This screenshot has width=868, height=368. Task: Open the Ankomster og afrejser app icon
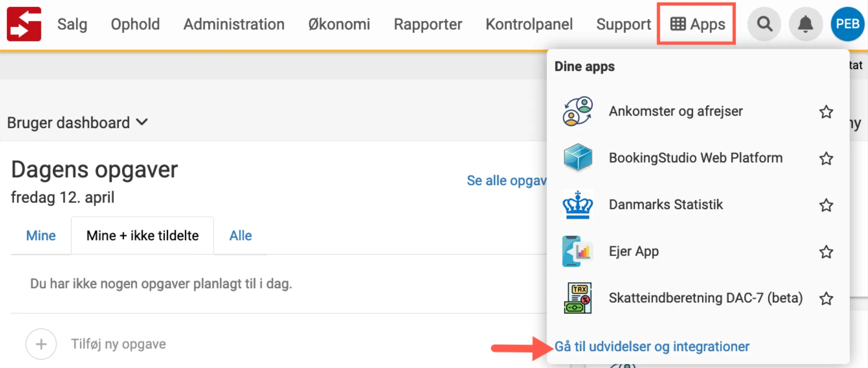click(577, 111)
